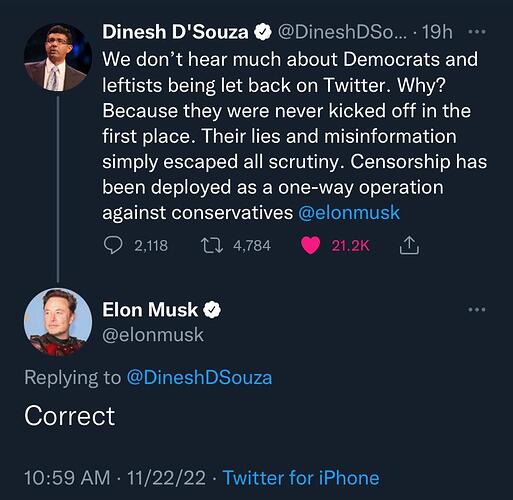Screen dimensions: 513x500
Task: Open the share icon on Dinesh's tweet
Action: coord(409,245)
